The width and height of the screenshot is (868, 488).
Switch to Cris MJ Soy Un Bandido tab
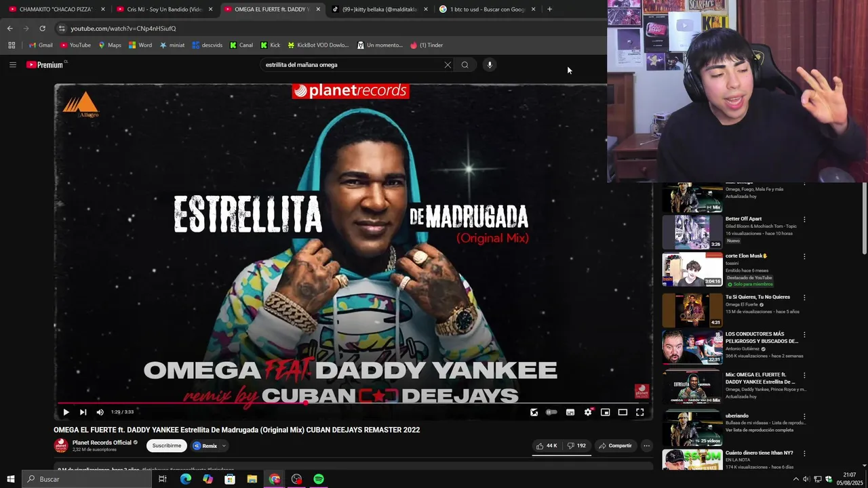tap(164, 9)
